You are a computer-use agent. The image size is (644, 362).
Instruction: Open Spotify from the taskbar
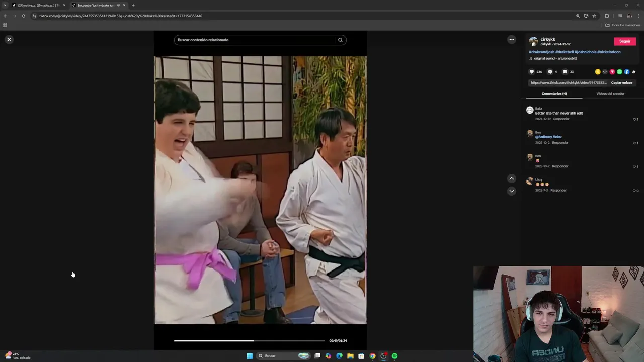coord(395,356)
